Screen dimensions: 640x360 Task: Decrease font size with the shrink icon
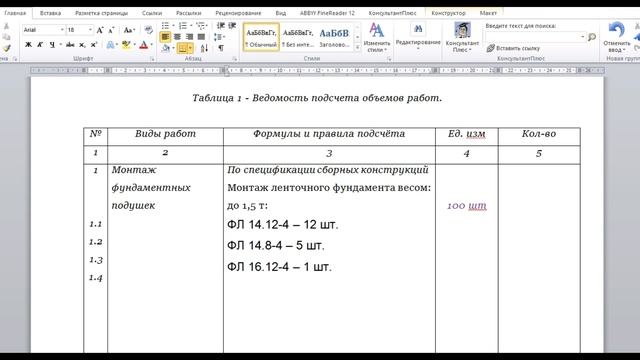tap(111, 30)
